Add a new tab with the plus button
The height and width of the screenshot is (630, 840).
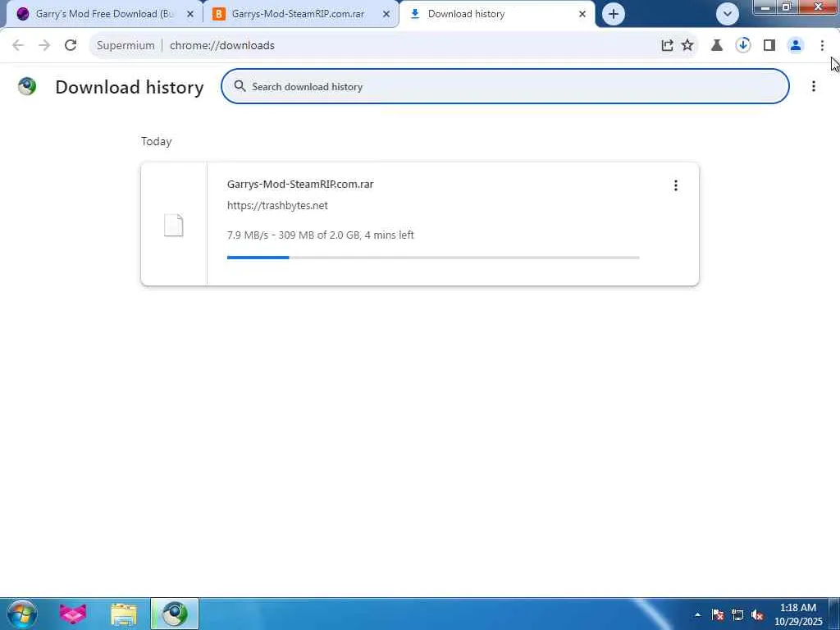tap(614, 14)
